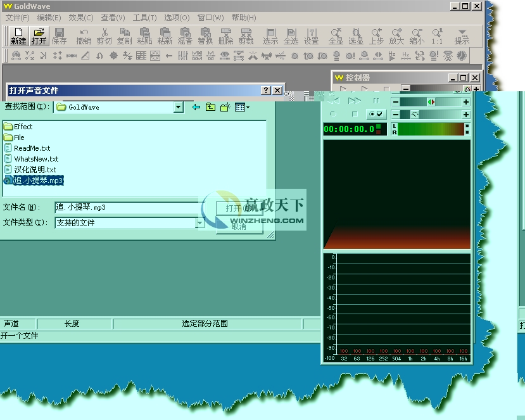The height and width of the screenshot is (420, 525).
Task: Click the 全显 (View All) zoom icon
Action: click(x=336, y=36)
